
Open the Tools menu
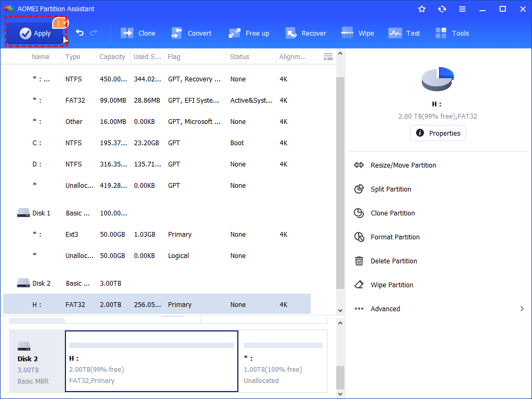(x=452, y=33)
